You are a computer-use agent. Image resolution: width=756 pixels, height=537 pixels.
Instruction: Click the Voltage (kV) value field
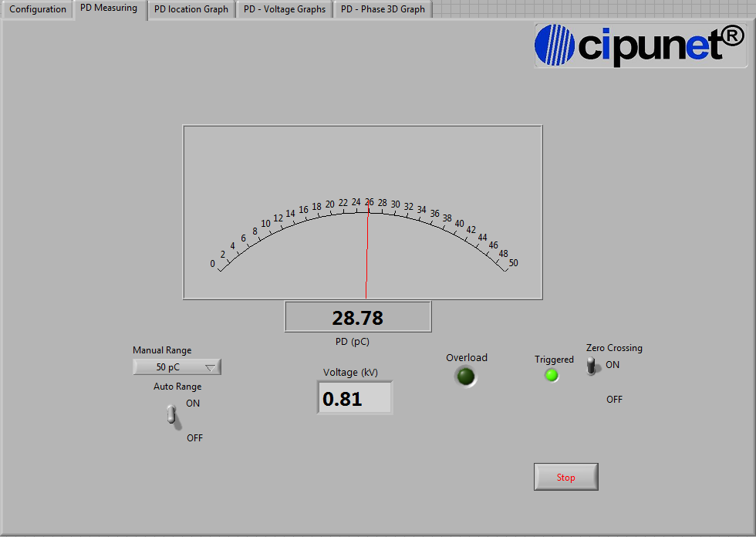[x=354, y=397]
